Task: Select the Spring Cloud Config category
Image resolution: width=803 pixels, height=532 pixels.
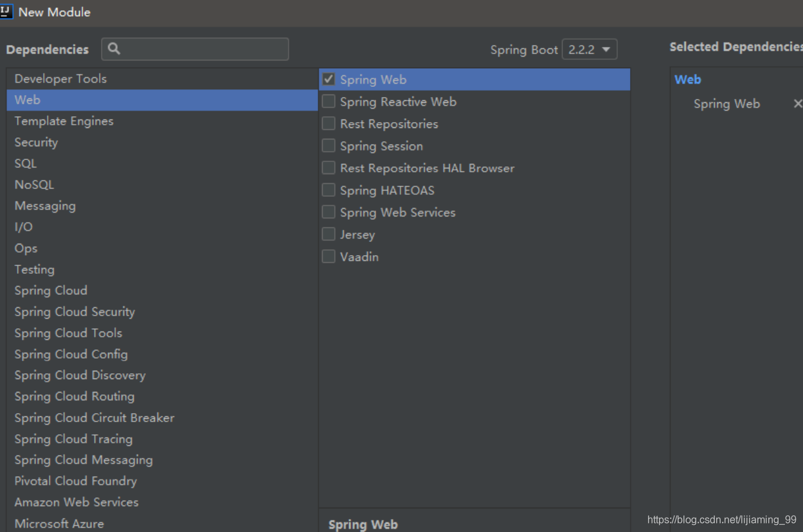Action: click(162, 354)
